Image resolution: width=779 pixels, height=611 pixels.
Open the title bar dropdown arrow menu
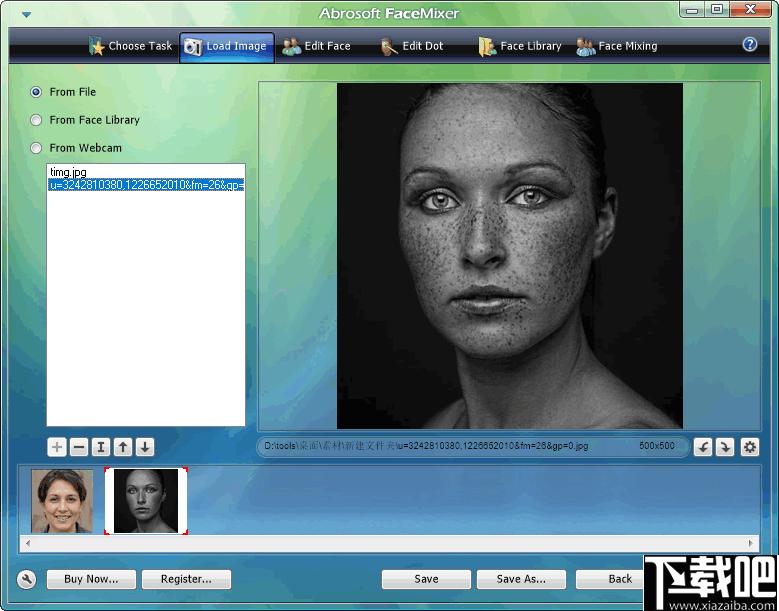26,14
